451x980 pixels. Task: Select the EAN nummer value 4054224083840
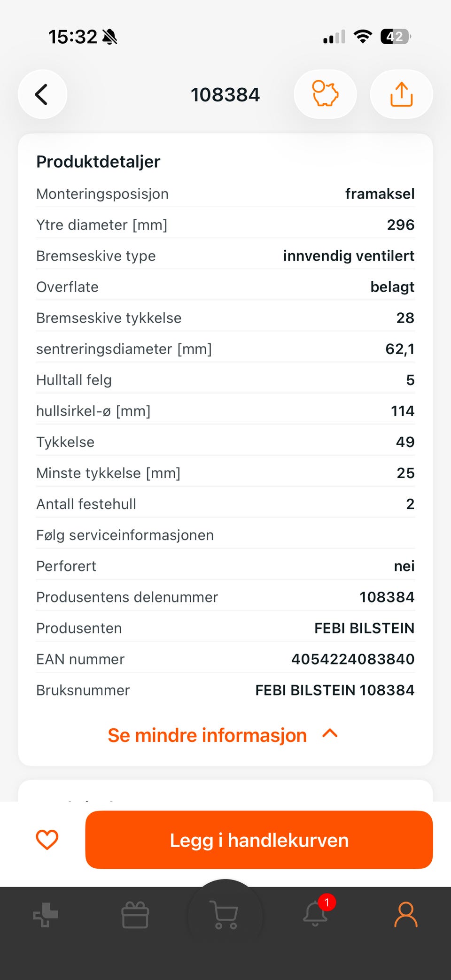352,659
